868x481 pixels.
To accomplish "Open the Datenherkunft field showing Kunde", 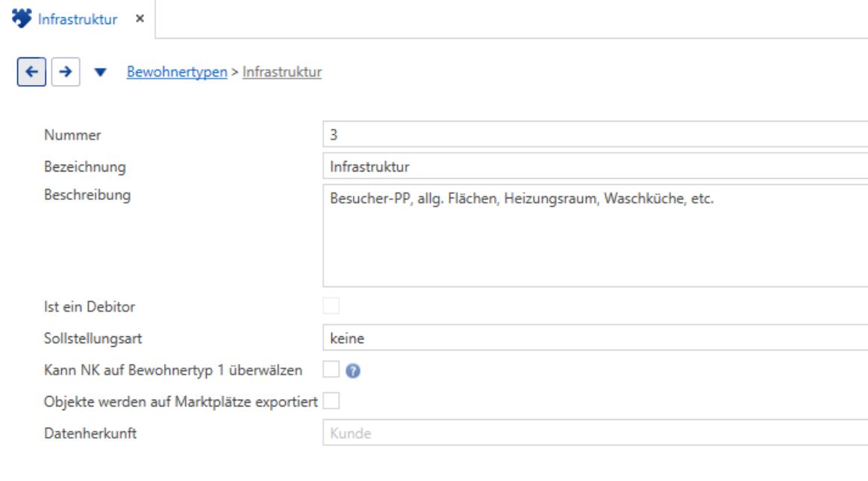I will click(x=595, y=433).
